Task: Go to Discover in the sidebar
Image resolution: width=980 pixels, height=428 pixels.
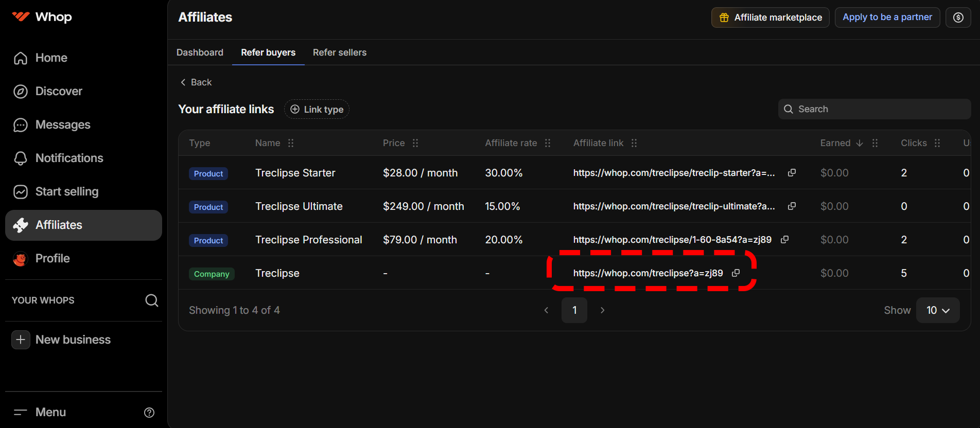Action: pos(83,91)
